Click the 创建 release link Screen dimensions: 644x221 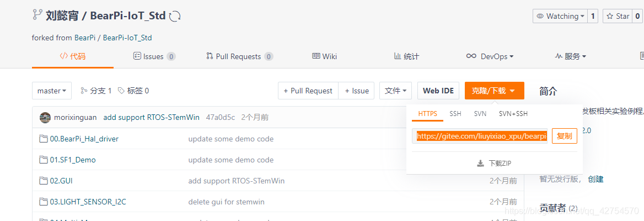coord(595,179)
